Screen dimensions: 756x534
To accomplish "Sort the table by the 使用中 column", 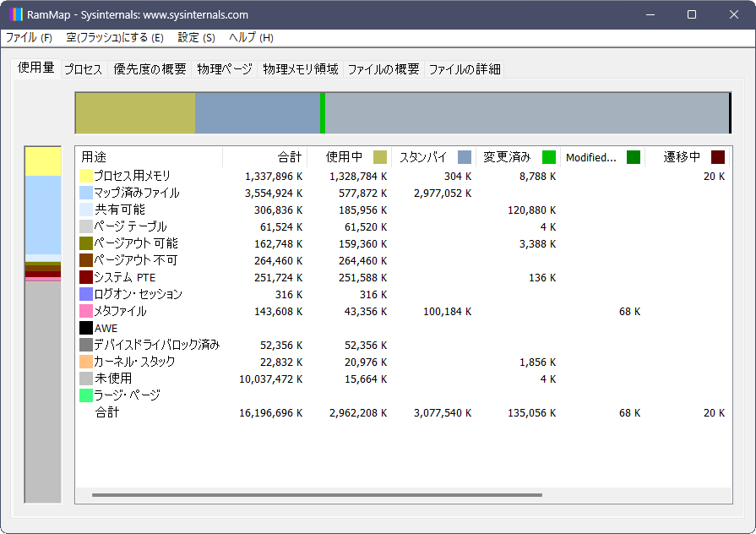I will coord(345,156).
